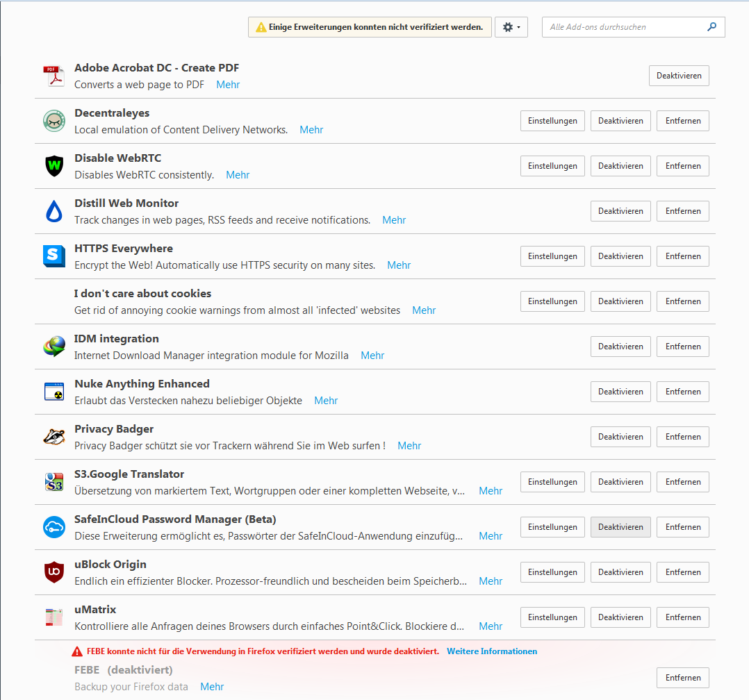The height and width of the screenshot is (700, 749).
Task: Click the Disable WebRTC shield icon
Action: coord(54,166)
